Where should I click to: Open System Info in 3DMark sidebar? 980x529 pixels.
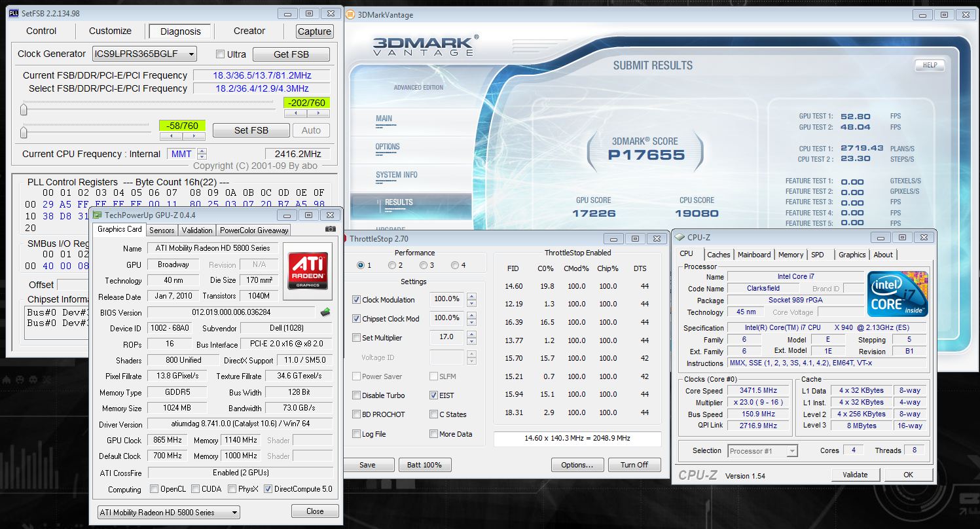coord(396,175)
